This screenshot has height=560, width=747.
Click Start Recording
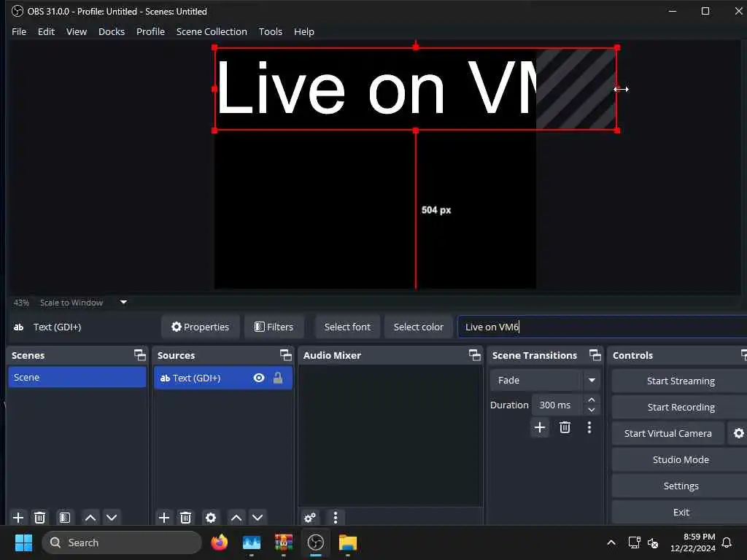point(681,407)
